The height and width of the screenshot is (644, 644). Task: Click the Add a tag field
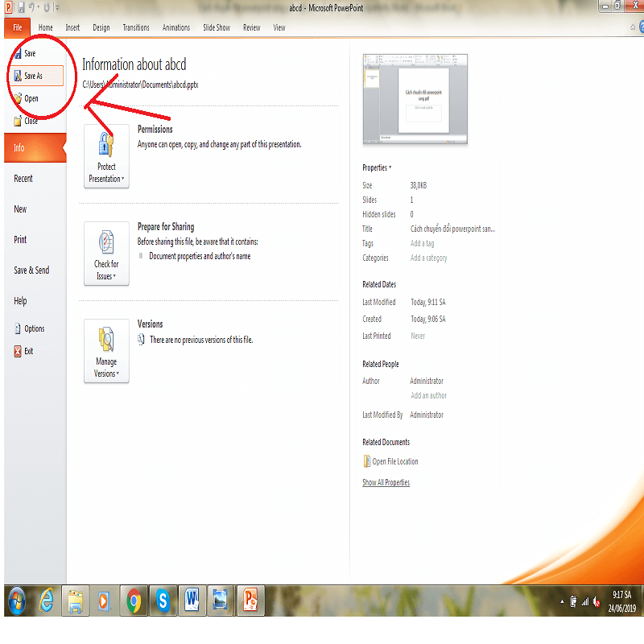[422, 243]
